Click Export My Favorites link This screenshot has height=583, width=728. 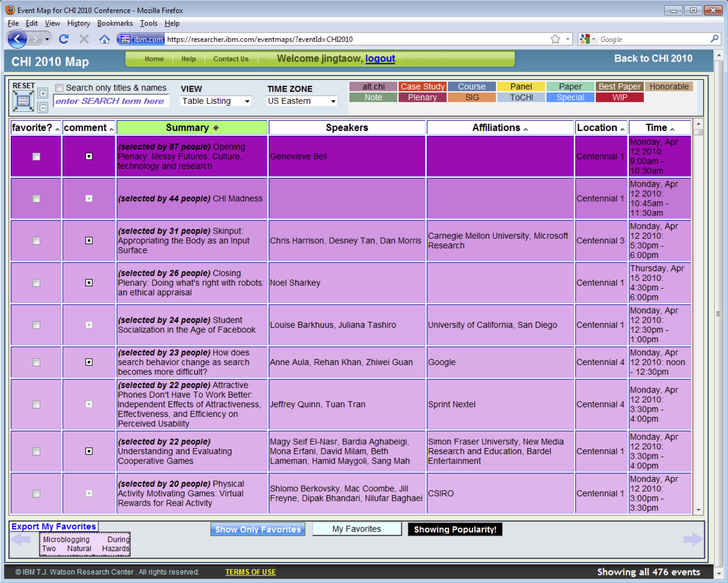click(54, 526)
